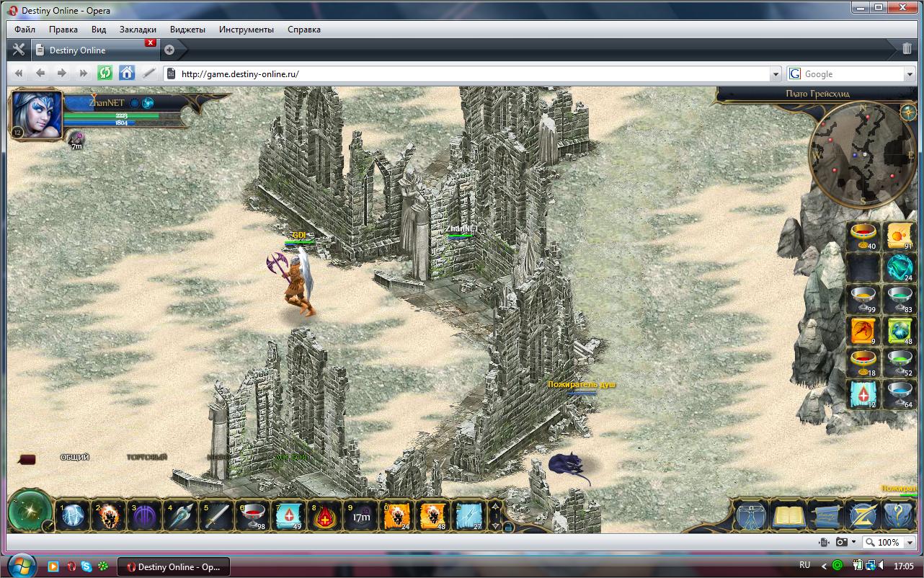This screenshot has height=578, width=924.
Task: Drink the blue potion bowl with count 64
Action: pos(899,395)
